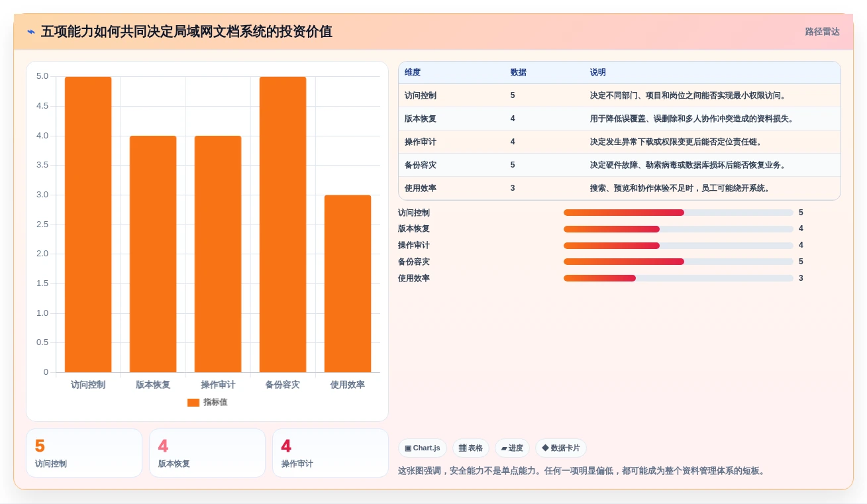Click the 进度 tag chip
The image size is (867, 504).
512,448
